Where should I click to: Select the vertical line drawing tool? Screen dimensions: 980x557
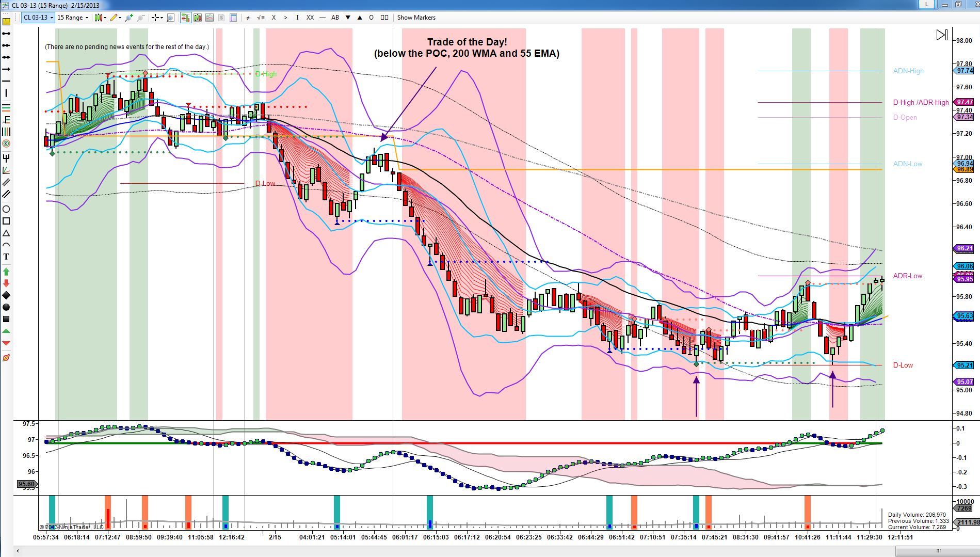[x=6, y=93]
